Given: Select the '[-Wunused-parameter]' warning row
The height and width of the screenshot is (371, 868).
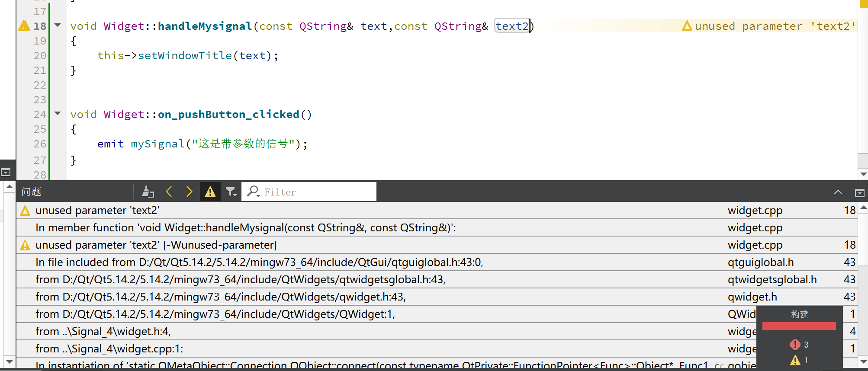Looking at the screenshot, I should click(x=437, y=245).
